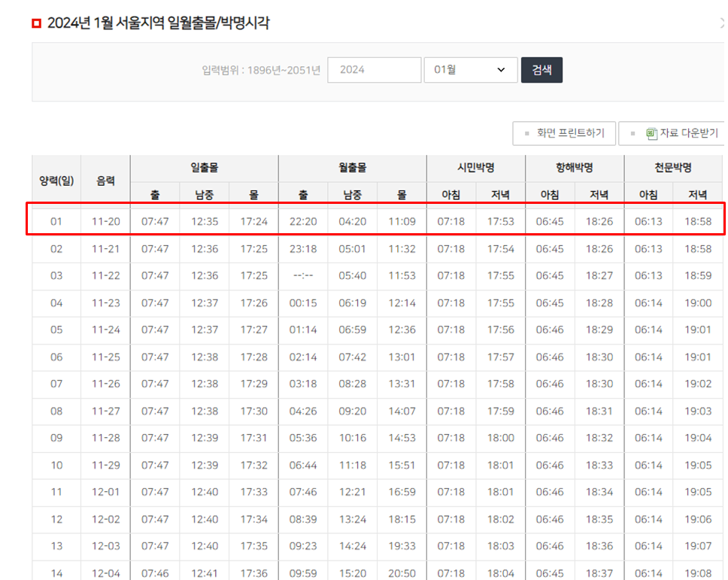Image resolution: width=728 pixels, height=580 pixels.
Task: Select lunar date cell 11-20
Action: (106, 221)
